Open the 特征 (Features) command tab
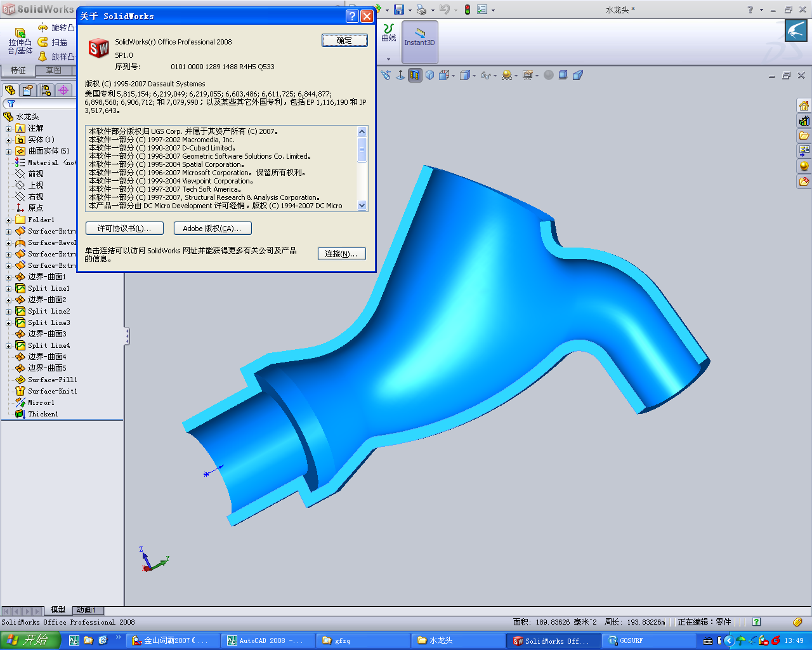812x650 pixels. 18,70
